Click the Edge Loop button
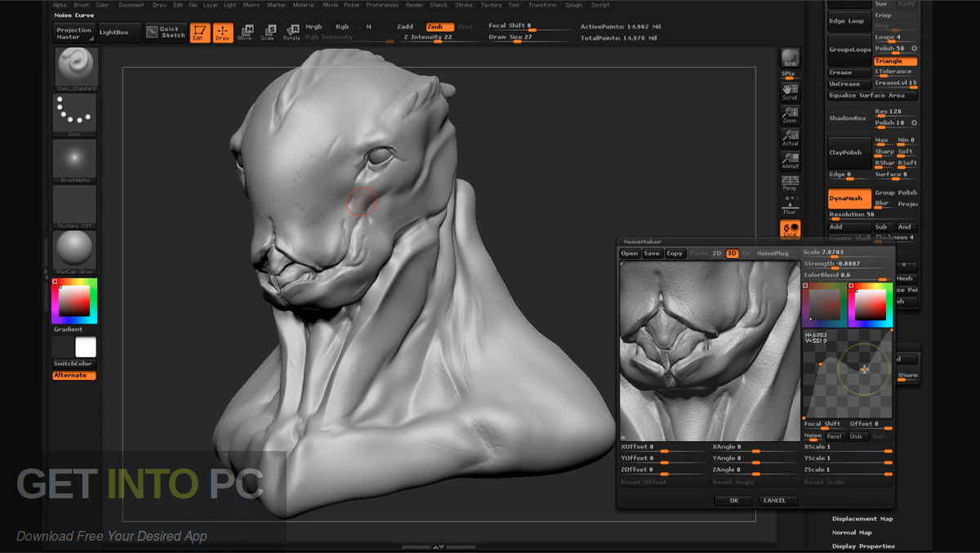This screenshot has width=980, height=553. [x=849, y=21]
